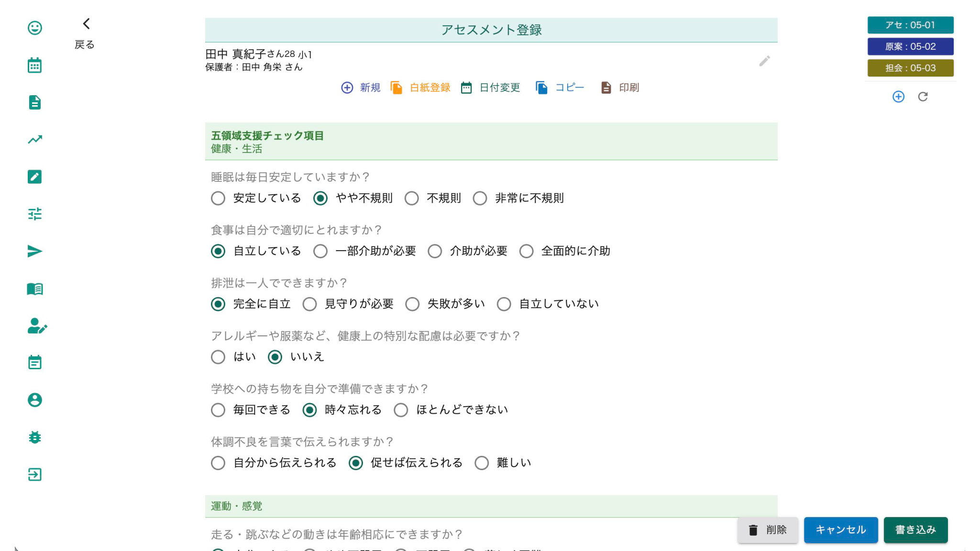Open the 担会 : 05-03 entry

[x=910, y=68]
